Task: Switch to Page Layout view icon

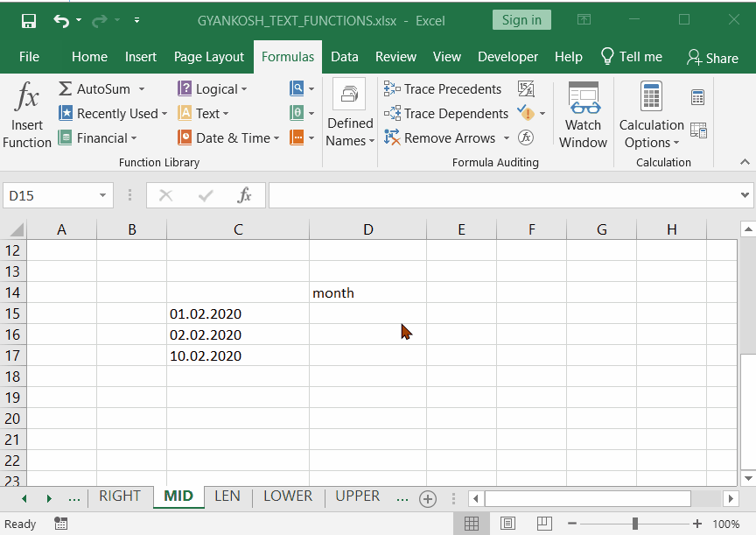Action: click(x=507, y=524)
